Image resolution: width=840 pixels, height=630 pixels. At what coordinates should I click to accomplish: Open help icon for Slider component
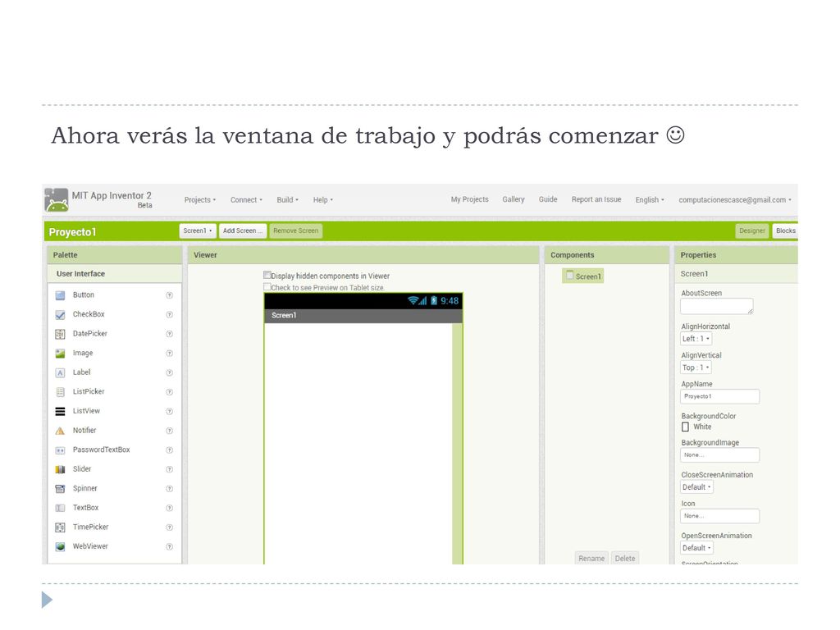pos(169,469)
